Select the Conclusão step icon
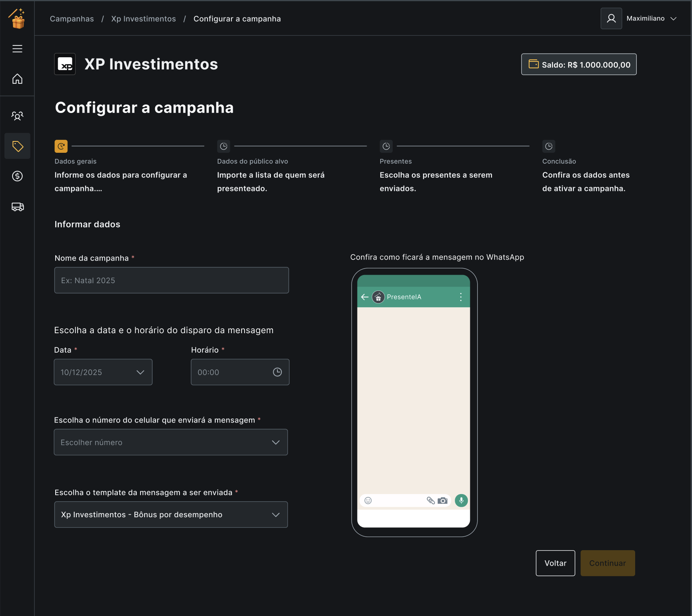This screenshot has width=692, height=616. [549, 146]
